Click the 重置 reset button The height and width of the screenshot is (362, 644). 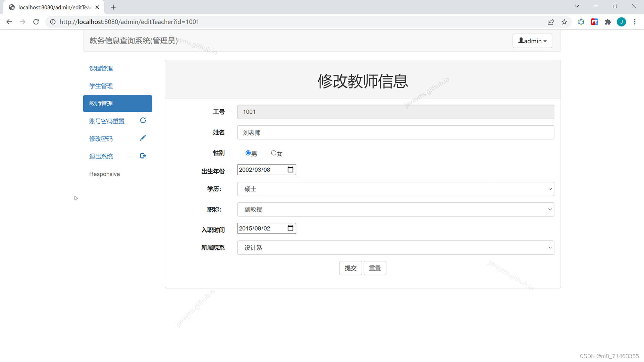click(x=375, y=268)
